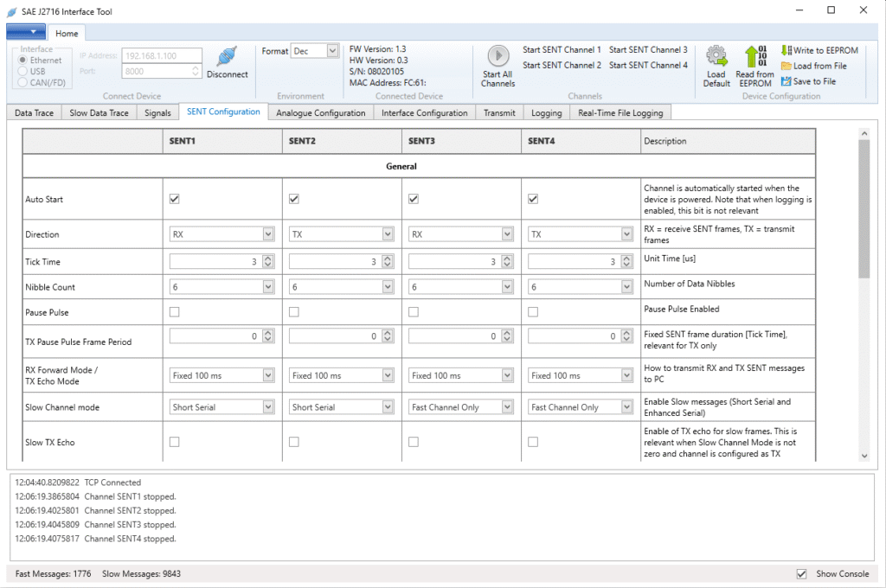Image resolution: width=886 pixels, height=588 pixels.
Task: Click SENT4 TX Pause Pulse Frame Period field
Action: pos(571,336)
